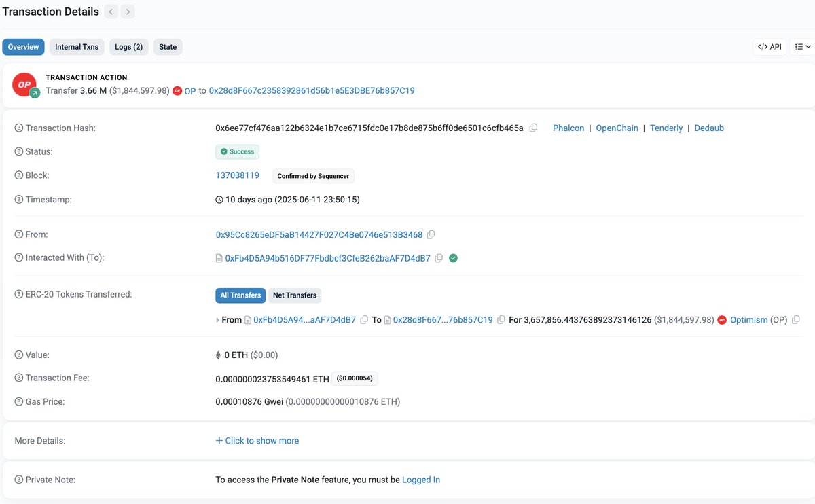Screen dimensions: 815x504
Task: Click the Timestamp help icon
Action: [x=19, y=200]
